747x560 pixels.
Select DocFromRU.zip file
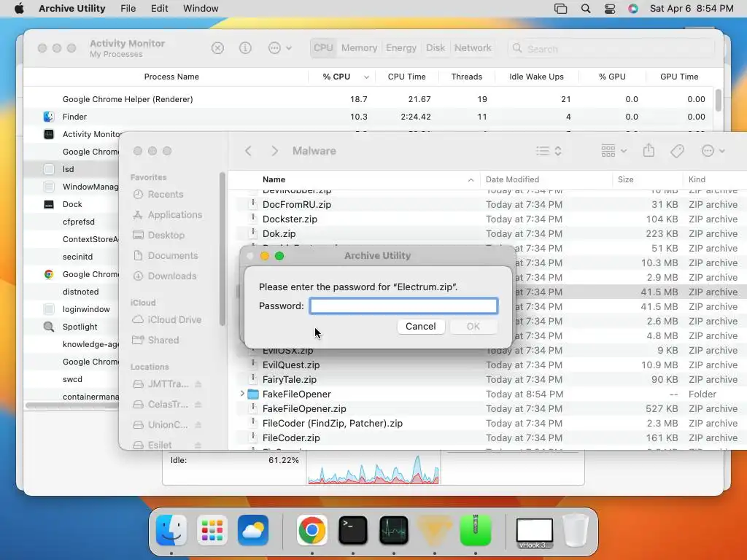click(487, 204)
